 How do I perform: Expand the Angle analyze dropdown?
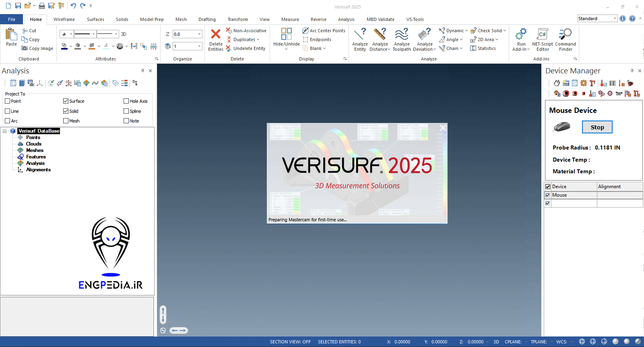pos(461,39)
